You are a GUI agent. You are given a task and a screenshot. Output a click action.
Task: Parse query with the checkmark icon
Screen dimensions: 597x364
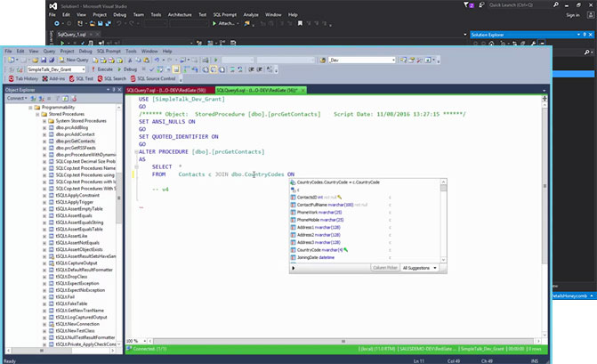point(151,69)
